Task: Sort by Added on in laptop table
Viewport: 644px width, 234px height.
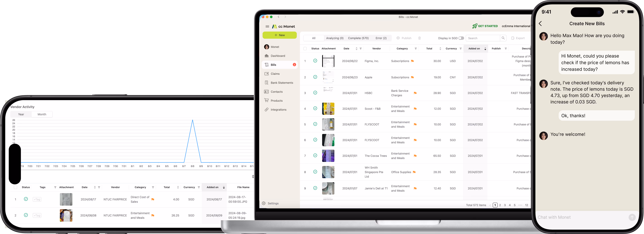Action: coord(485,49)
